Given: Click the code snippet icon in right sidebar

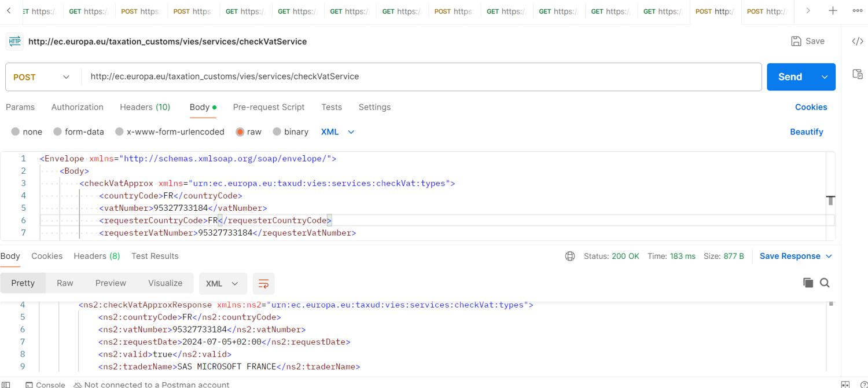Looking at the screenshot, I should (x=858, y=41).
